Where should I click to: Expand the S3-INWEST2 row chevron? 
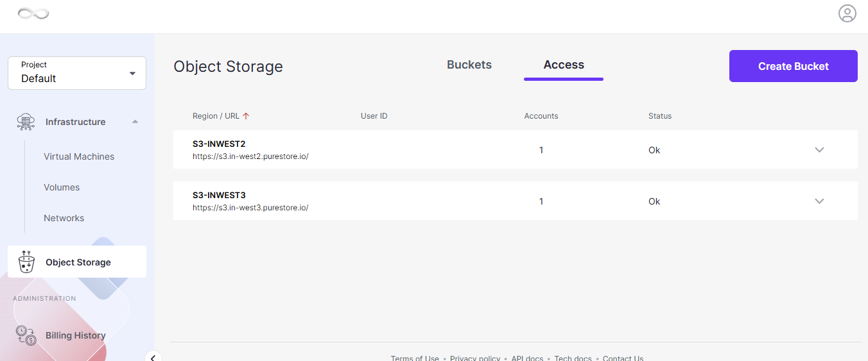point(819,149)
